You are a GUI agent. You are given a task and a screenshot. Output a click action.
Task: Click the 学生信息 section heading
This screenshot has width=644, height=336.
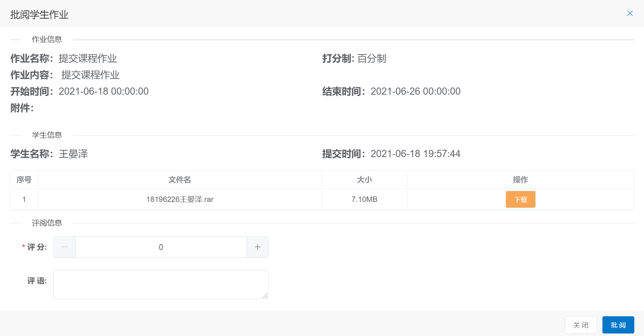click(x=47, y=135)
